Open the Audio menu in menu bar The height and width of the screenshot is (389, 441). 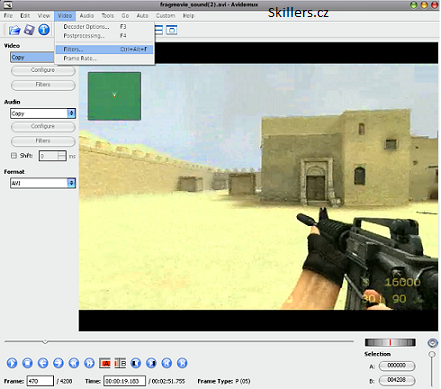(x=87, y=16)
